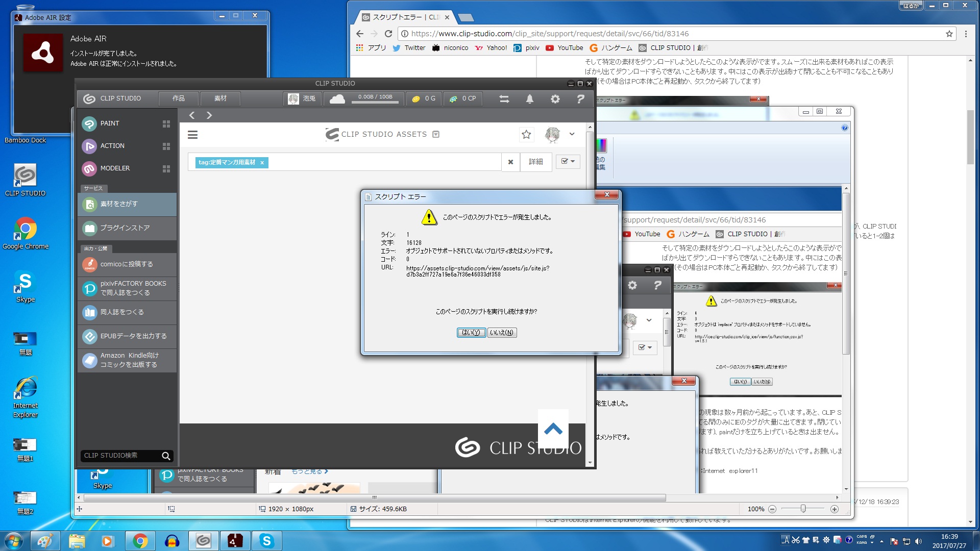Click the sync transfer arrows icon
Viewport: 980px width, 551px height.
tap(504, 99)
